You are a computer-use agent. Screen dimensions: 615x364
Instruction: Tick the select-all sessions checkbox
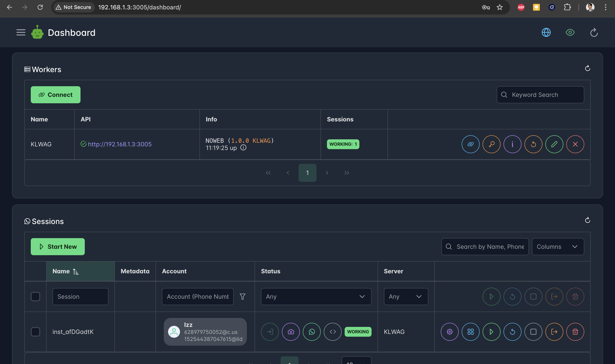(35, 297)
